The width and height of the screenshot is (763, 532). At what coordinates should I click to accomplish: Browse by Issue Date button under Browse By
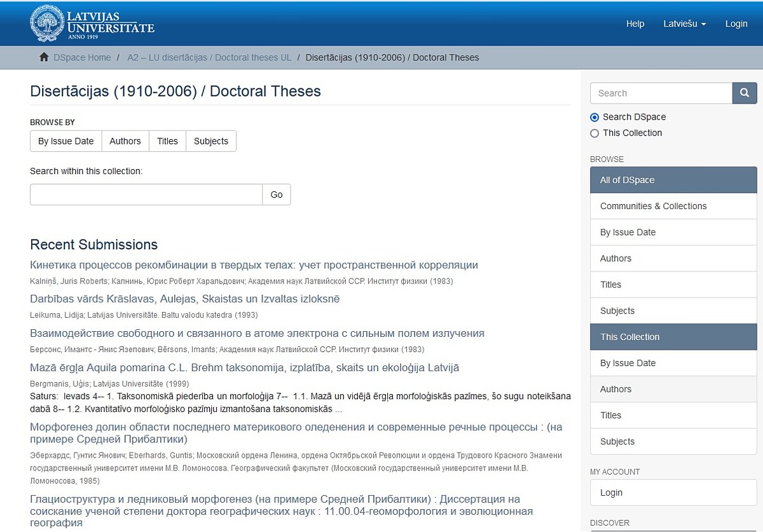pyautogui.click(x=66, y=141)
